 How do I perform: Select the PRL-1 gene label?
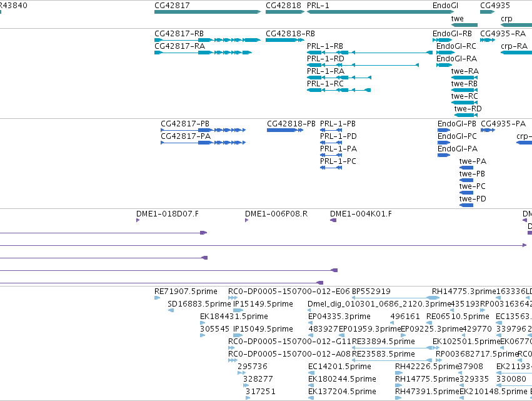click(318, 6)
